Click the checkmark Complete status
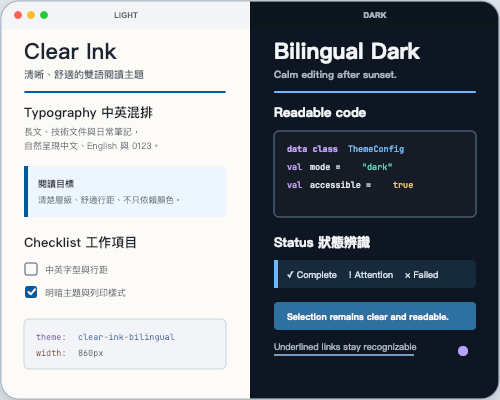500x400 pixels. coord(312,275)
